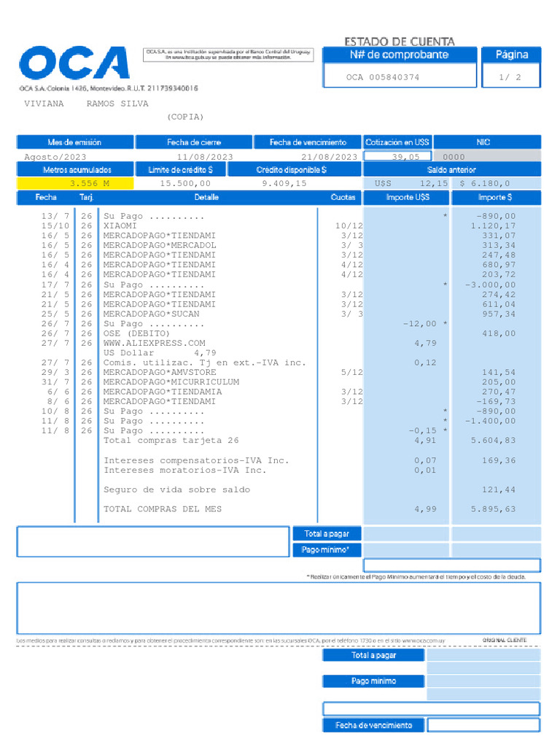Select USD amount -12,00
This screenshot has width=560, height=747.
(x=419, y=324)
